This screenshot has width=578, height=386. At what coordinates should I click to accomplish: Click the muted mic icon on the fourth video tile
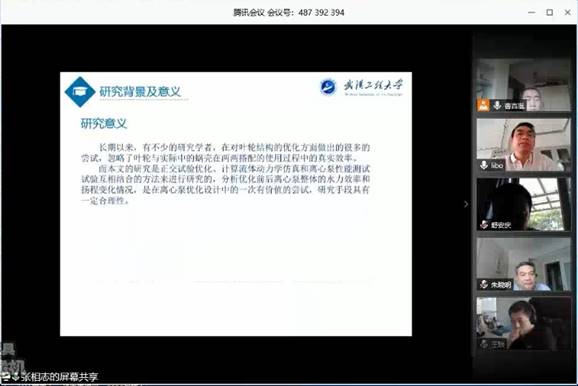coord(484,284)
